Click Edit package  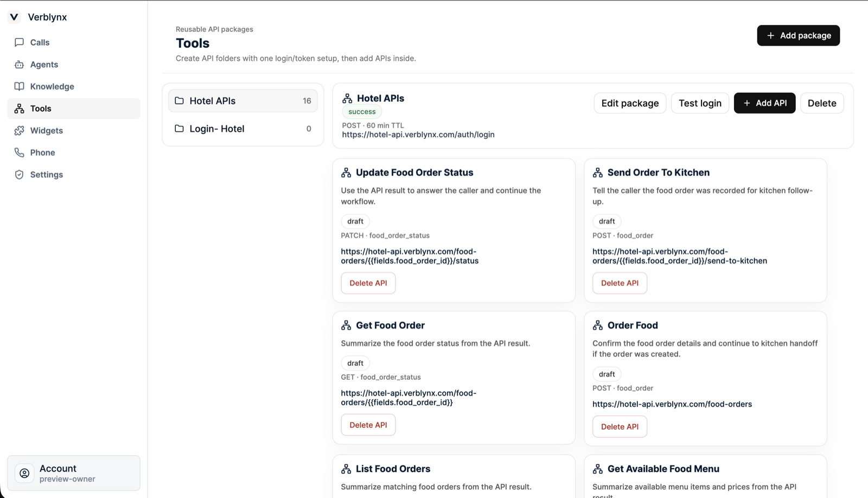pyautogui.click(x=630, y=103)
